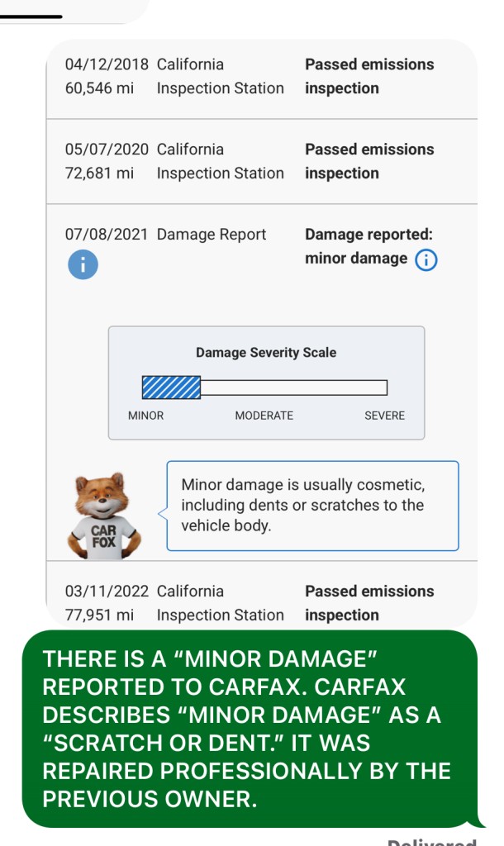This screenshot has width=504, height=846.
Task: Tap the outlined info icon beside minor damage
Action: [426, 260]
